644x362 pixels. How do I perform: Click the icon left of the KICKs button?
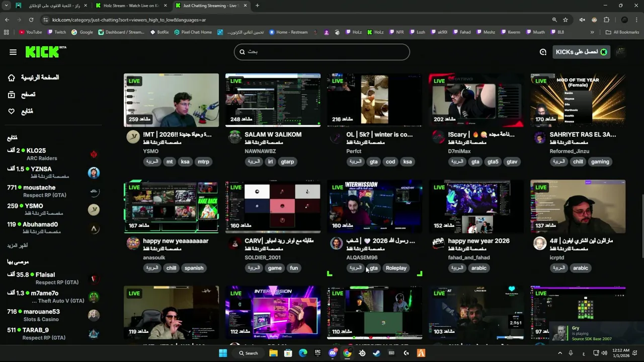[543, 52]
